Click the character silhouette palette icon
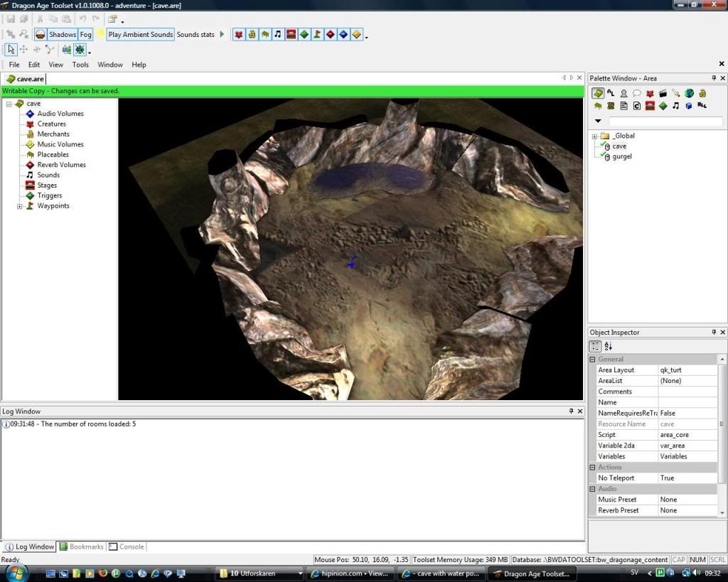The image size is (728, 582). click(x=623, y=93)
